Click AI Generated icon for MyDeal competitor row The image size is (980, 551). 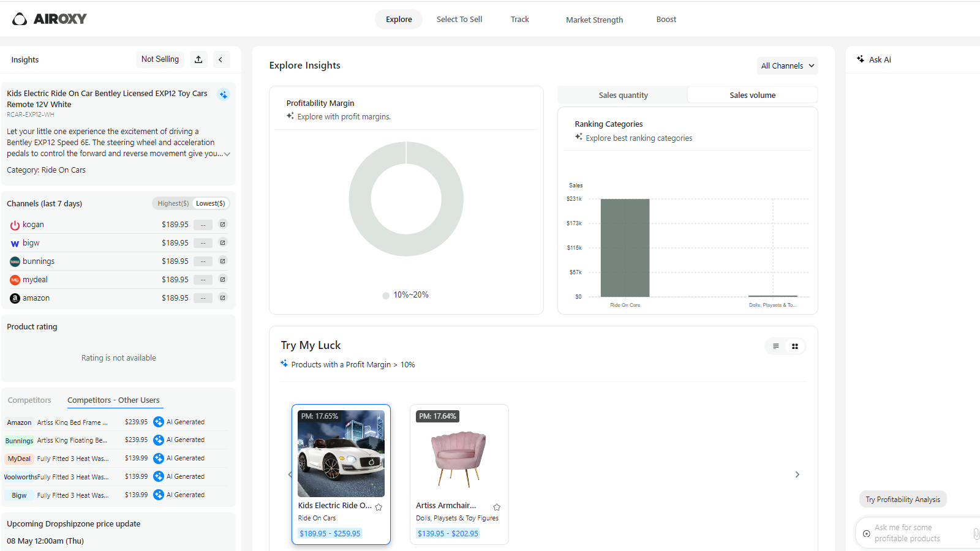click(159, 459)
